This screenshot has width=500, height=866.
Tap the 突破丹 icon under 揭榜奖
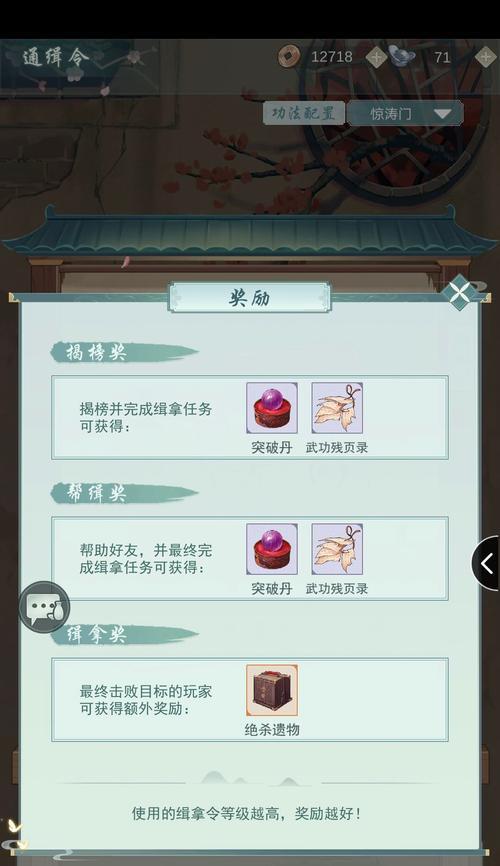coord(272,408)
